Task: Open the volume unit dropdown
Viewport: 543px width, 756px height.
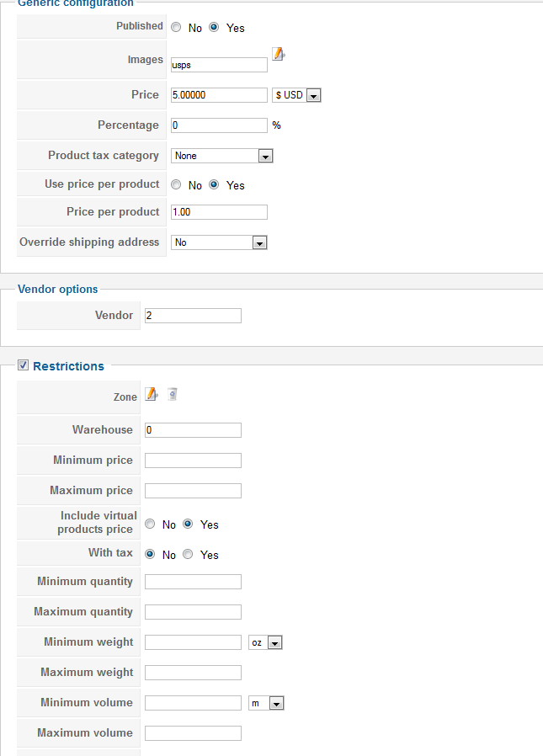Action: click(267, 703)
